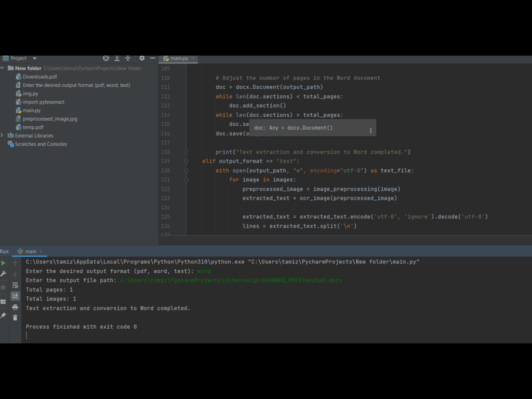
Task: Collapse the New folder tree node
Action: [x=3, y=68]
